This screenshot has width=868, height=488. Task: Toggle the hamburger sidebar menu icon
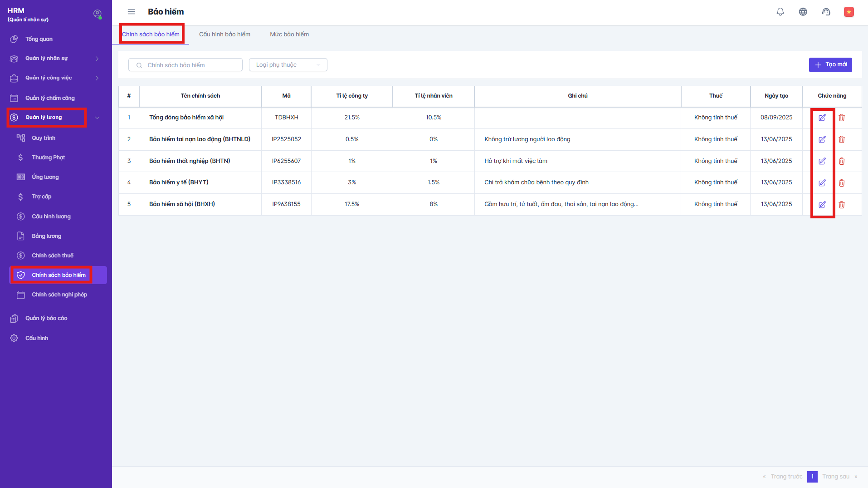tap(132, 12)
